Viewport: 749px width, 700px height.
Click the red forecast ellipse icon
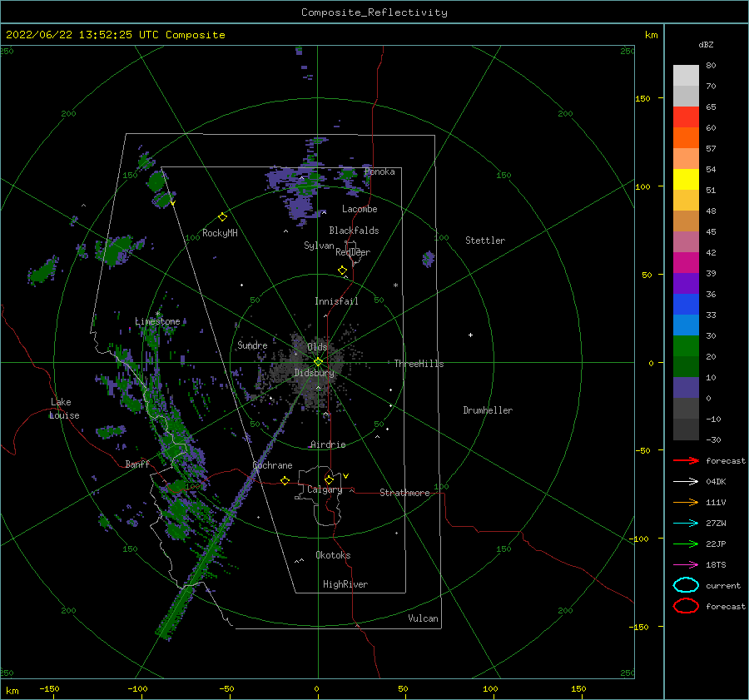686,606
